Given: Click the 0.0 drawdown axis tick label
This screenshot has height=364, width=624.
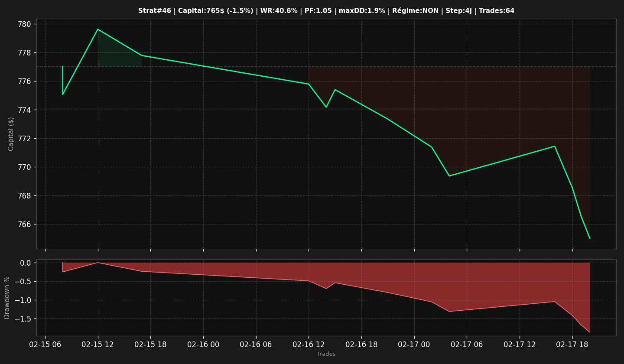Looking at the screenshot, I should tap(26, 263).
